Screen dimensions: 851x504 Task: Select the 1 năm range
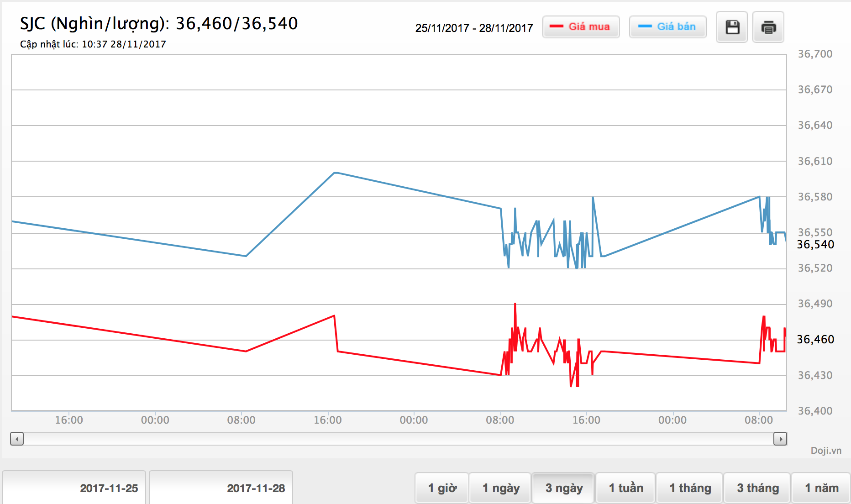[x=821, y=488]
